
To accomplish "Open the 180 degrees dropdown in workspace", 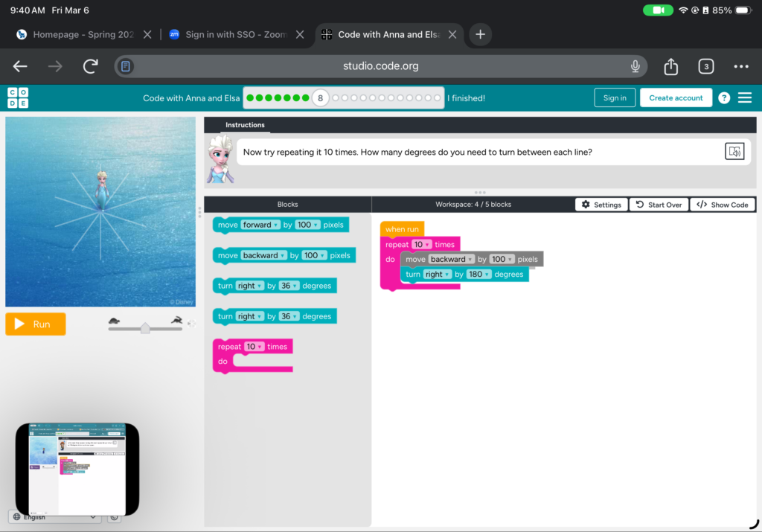I will (478, 275).
